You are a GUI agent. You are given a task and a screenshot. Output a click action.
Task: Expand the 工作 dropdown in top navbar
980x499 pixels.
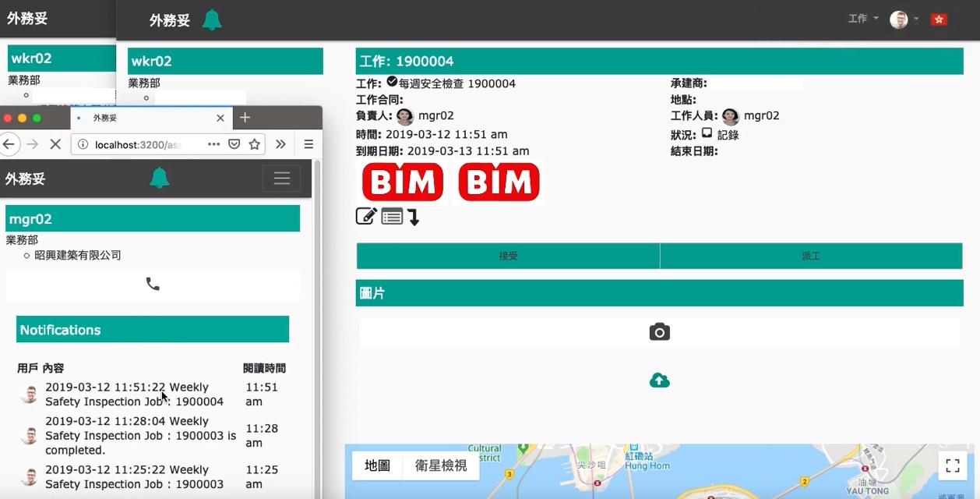[863, 19]
